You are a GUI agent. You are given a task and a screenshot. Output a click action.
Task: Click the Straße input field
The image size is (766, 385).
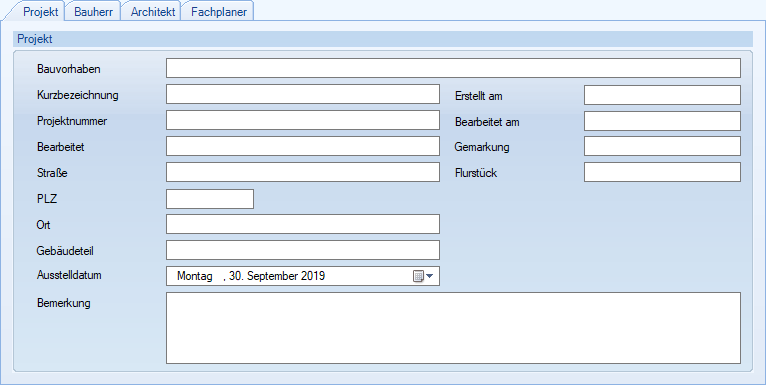click(303, 172)
